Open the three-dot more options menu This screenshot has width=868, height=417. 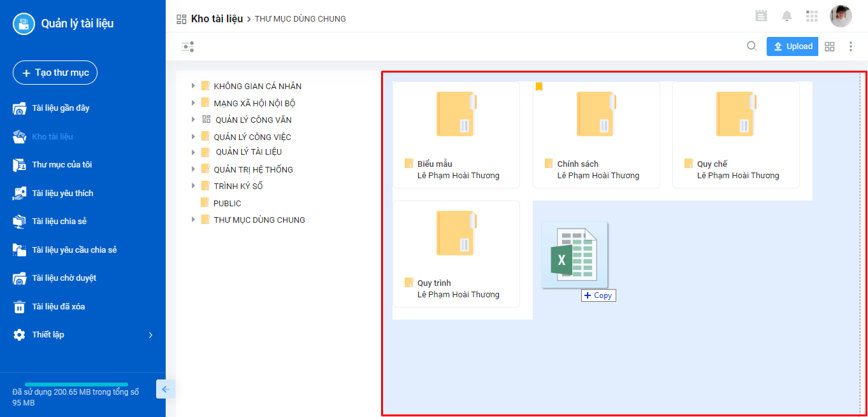[851, 46]
